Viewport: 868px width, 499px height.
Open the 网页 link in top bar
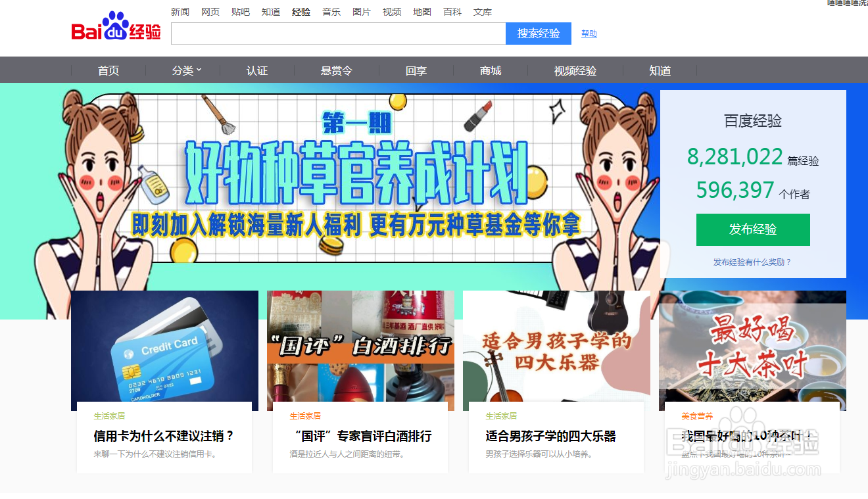210,12
